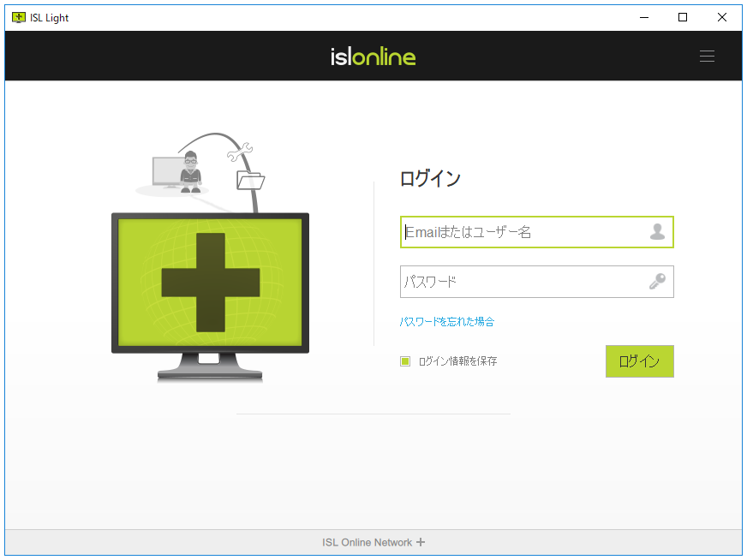Minimize the ISL Light window
Screen dimensions: 747x560
pyautogui.click(x=644, y=18)
